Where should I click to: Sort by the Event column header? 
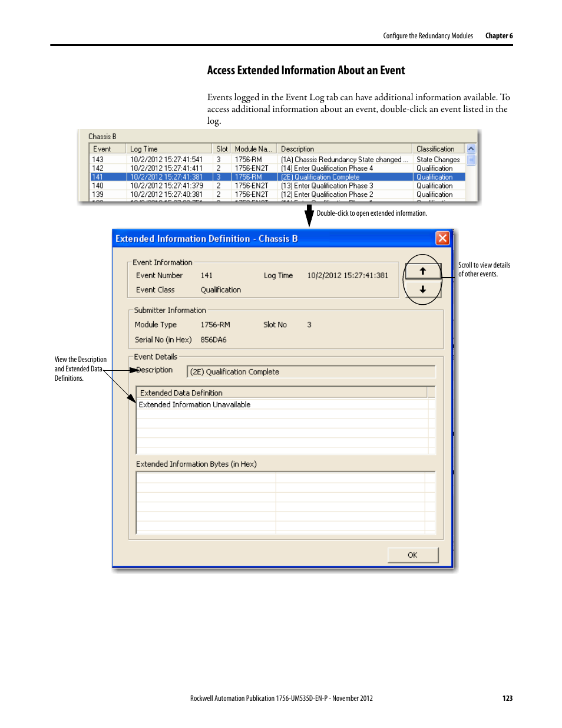[x=107, y=149]
